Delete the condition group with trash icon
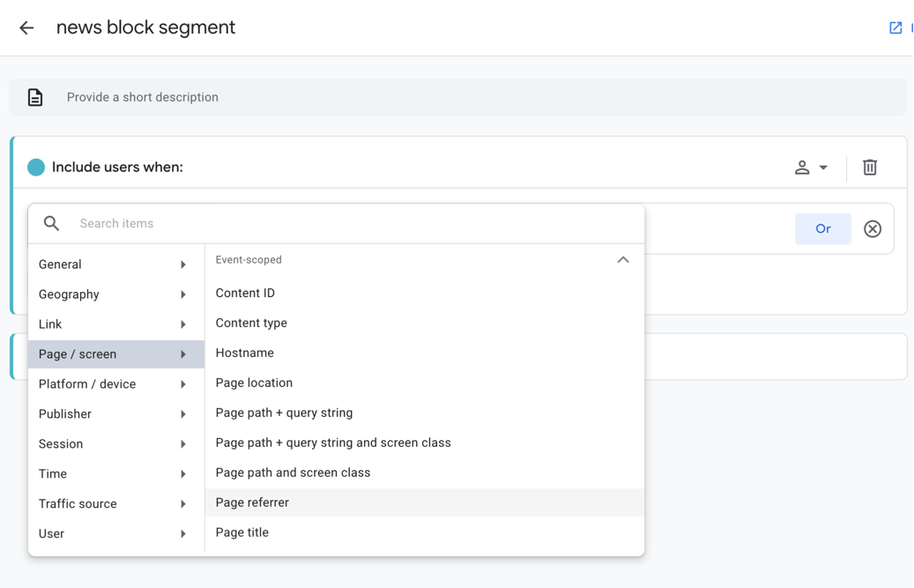Image resolution: width=914 pixels, height=588 pixels. coord(870,167)
